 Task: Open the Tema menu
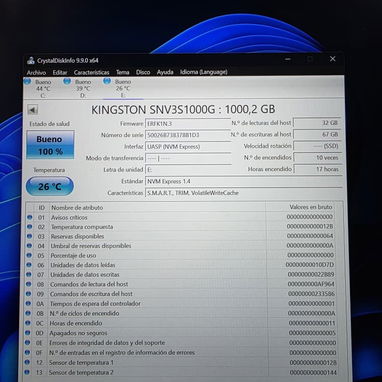122,72
